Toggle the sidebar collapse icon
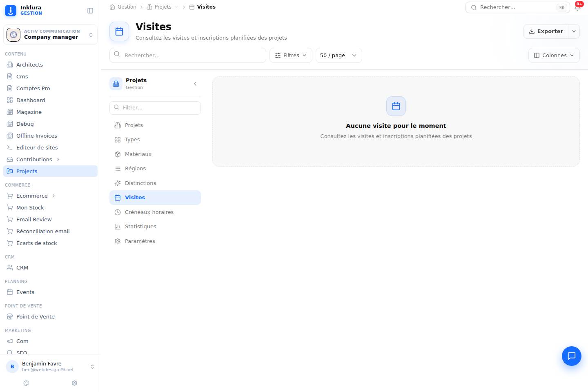 tap(90, 11)
